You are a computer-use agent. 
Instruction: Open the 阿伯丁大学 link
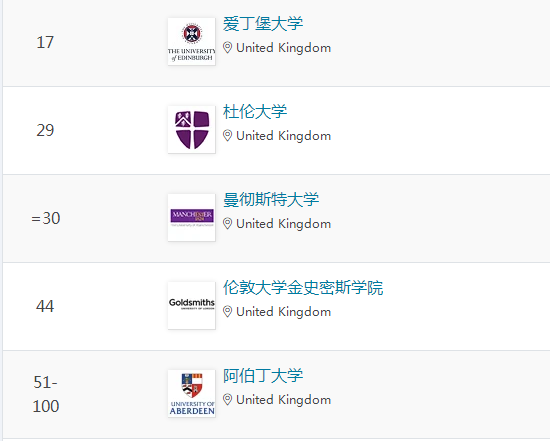[x=263, y=375]
